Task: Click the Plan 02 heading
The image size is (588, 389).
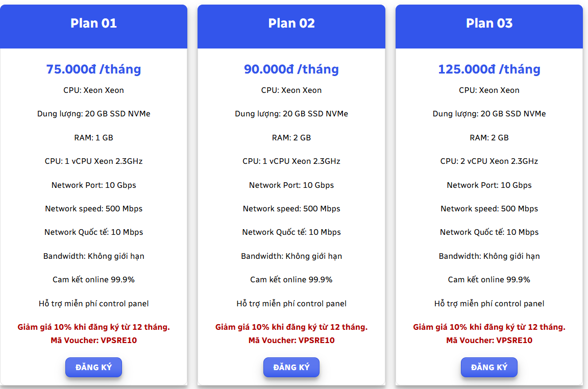Action: [x=291, y=23]
